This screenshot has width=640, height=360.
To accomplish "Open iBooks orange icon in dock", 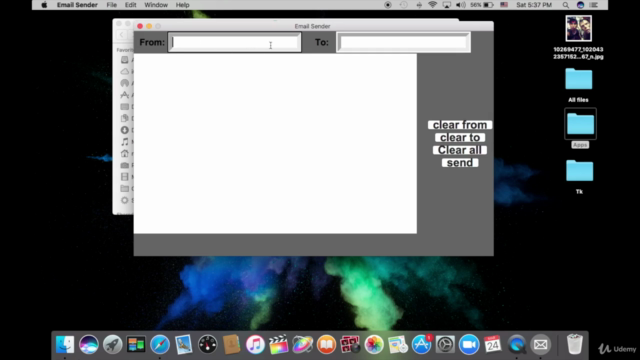I will [x=326, y=344].
